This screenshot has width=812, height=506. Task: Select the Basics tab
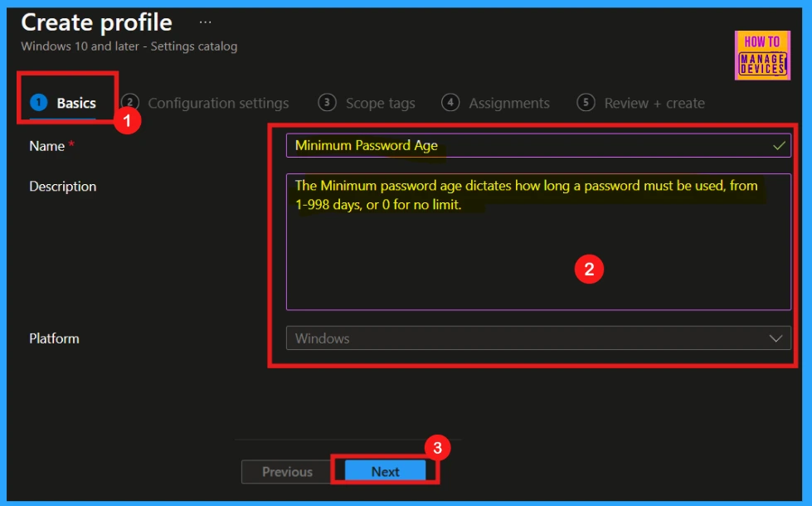[x=63, y=103]
